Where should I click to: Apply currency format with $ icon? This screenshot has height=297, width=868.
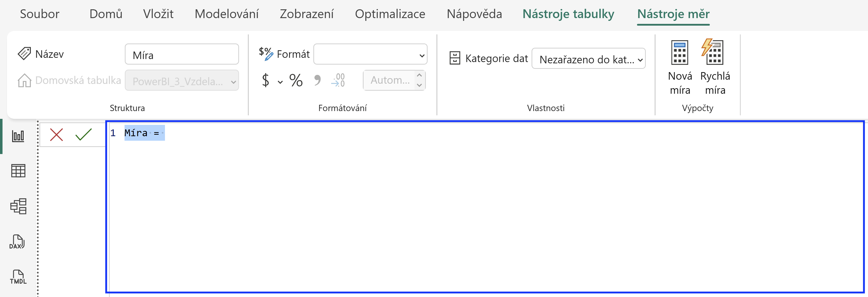(x=265, y=80)
